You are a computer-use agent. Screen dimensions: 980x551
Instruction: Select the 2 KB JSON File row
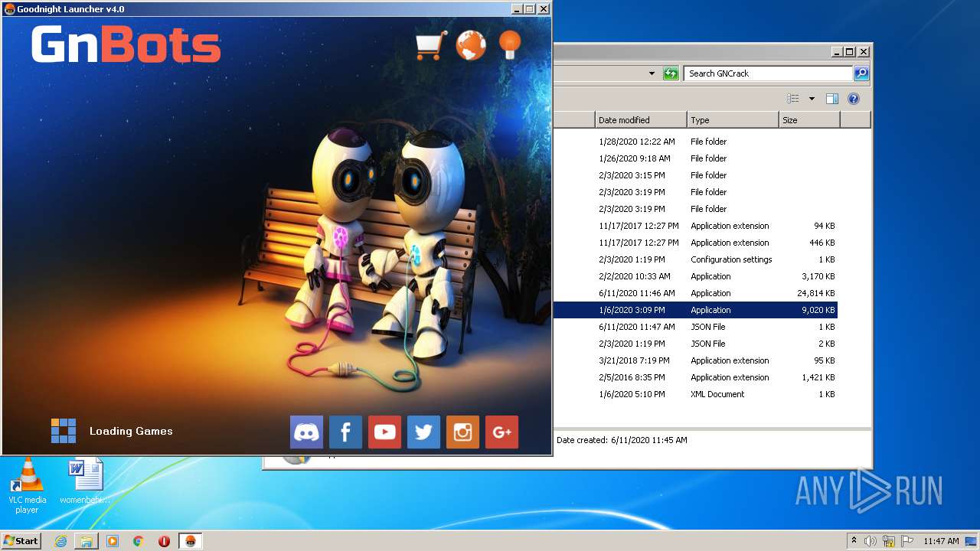tap(695, 344)
